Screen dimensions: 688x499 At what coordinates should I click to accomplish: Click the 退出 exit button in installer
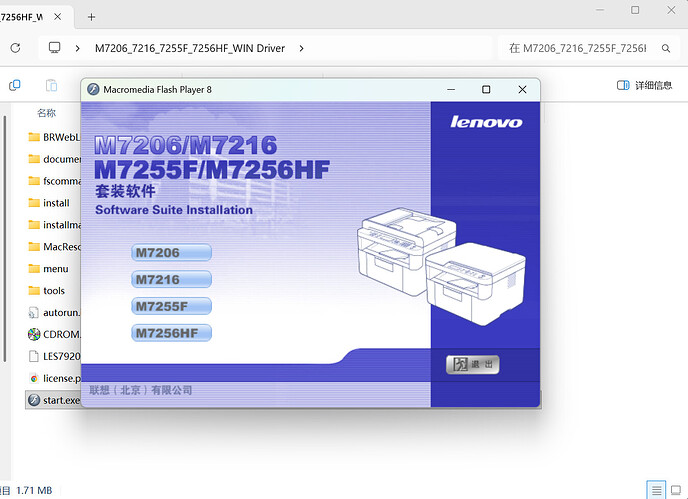[473, 365]
